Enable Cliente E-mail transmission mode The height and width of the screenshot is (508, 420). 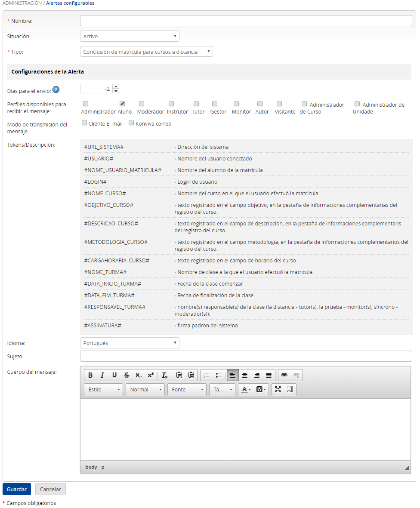[x=84, y=123]
